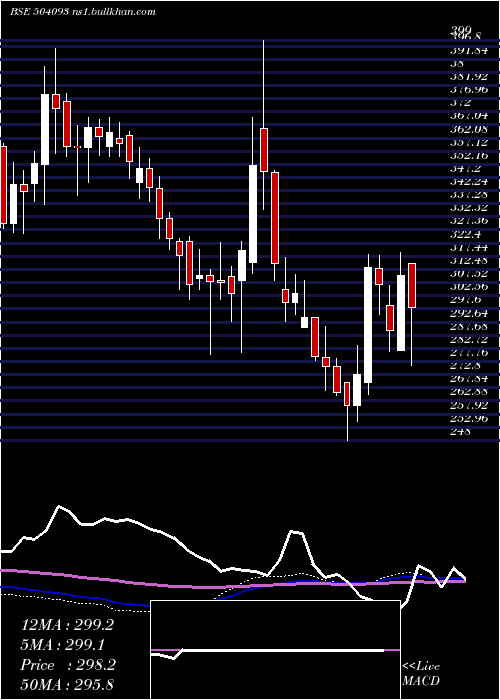Click the Price : 298.2 value

click(x=68, y=665)
